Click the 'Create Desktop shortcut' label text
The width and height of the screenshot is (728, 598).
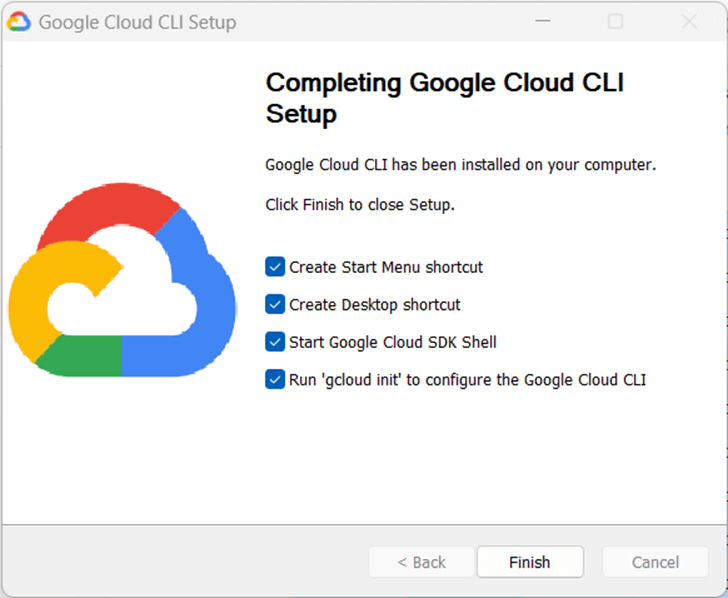point(375,304)
